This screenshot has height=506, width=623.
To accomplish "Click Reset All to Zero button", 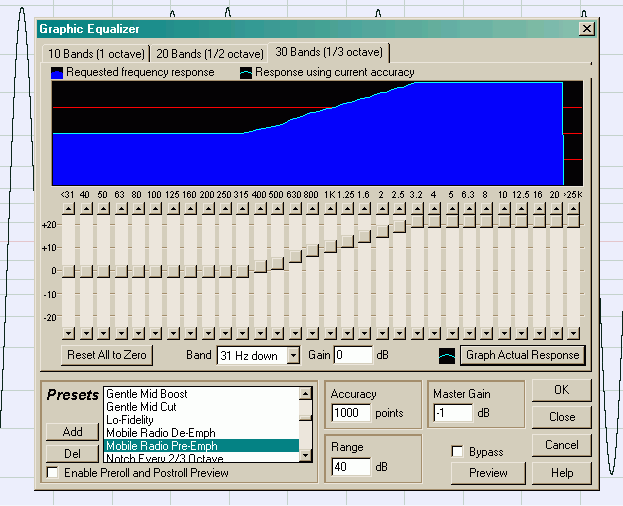I will [107, 355].
